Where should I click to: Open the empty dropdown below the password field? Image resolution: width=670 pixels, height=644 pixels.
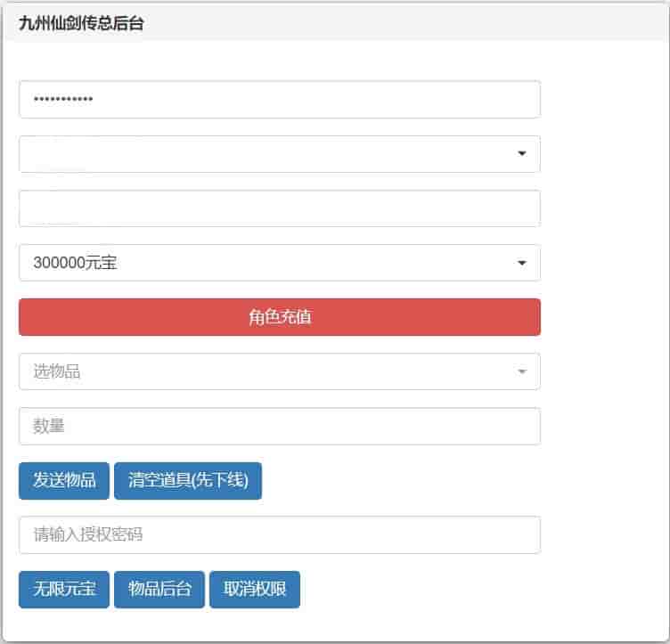pos(280,154)
